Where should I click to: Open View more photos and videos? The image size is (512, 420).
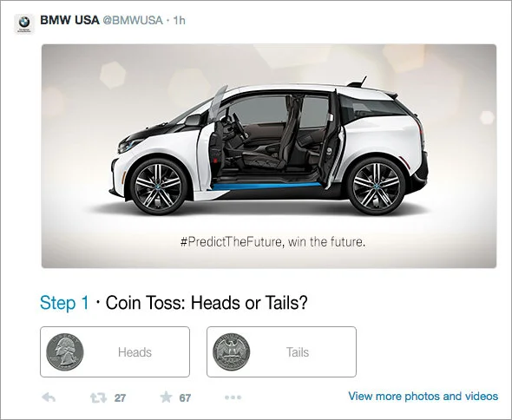[423, 397]
